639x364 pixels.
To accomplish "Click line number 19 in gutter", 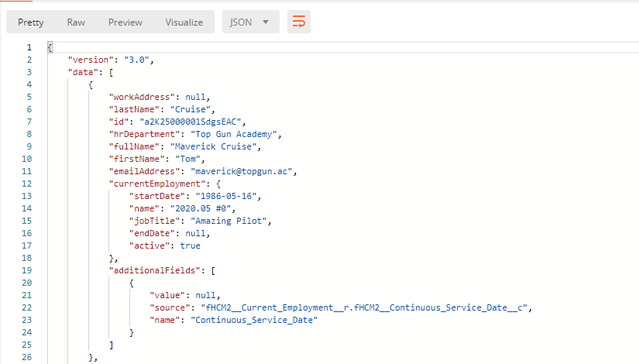I will tap(26, 270).
